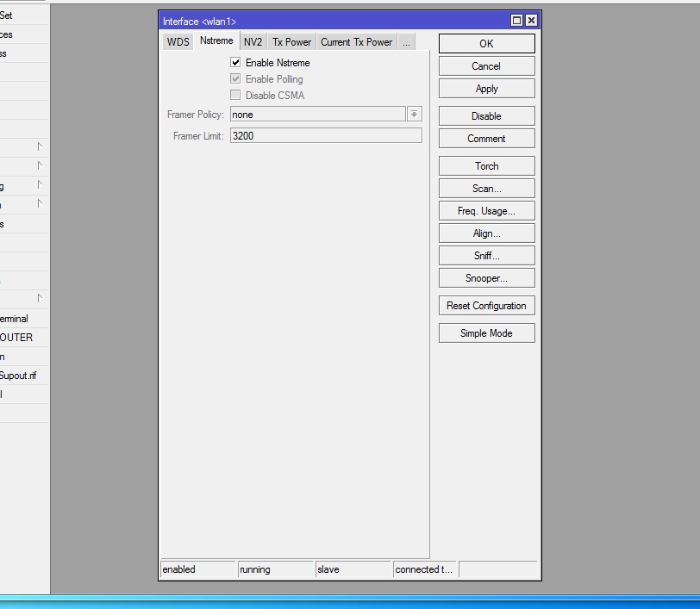Click the slave status field
This screenshot has height=609, width=700.
pos(353,569)
